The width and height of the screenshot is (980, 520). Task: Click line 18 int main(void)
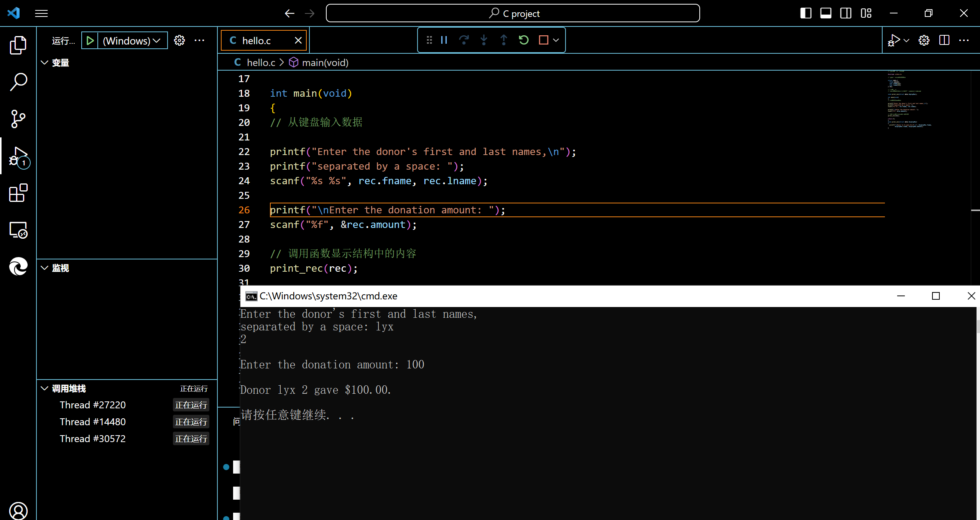[x=311, y=93]
